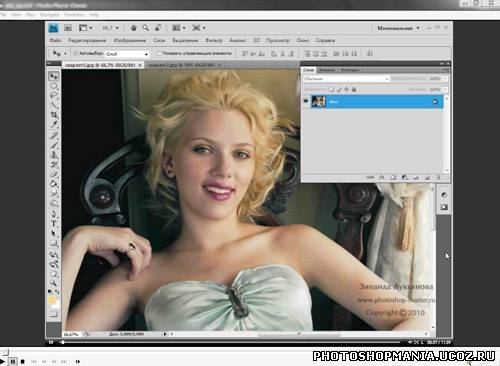Enable Показать управляющие элементы checkbox
Viewport: 500px width, 366px height.
coord(159,53)
